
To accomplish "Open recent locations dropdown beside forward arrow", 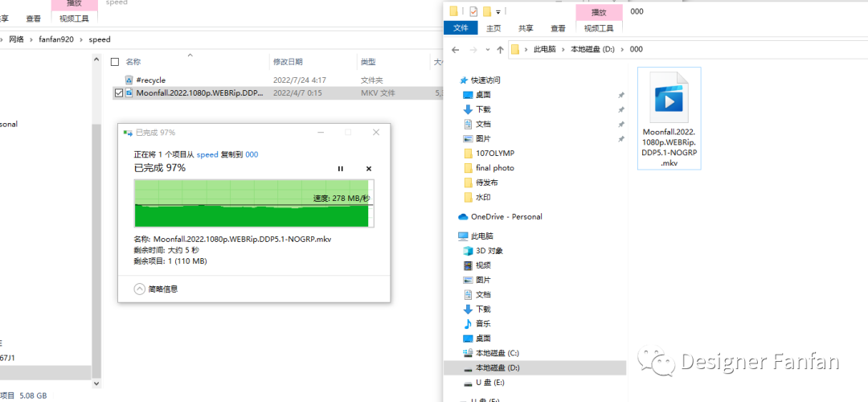I will pos(487,49).
